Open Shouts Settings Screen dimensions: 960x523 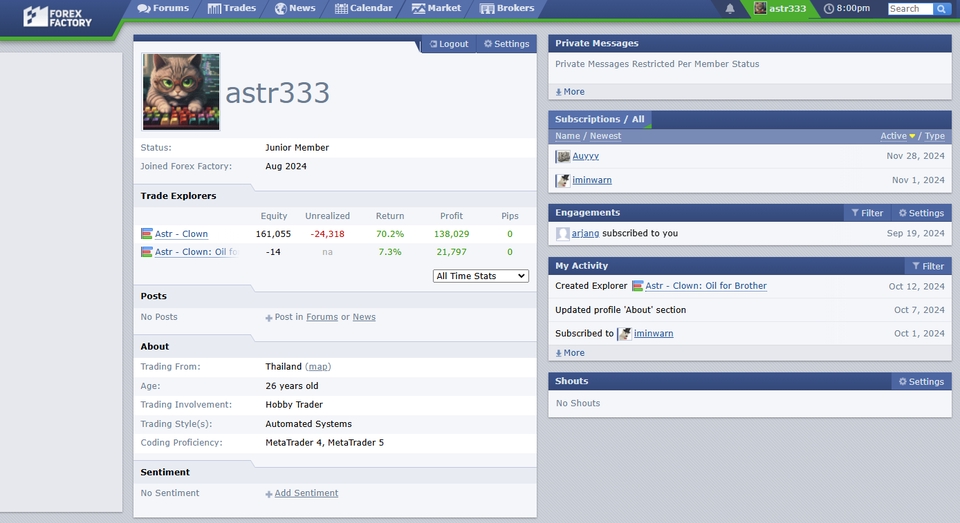click(x=921, y=382)
